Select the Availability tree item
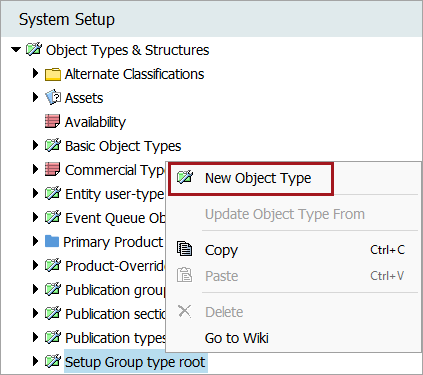 (x=95, y=122)
